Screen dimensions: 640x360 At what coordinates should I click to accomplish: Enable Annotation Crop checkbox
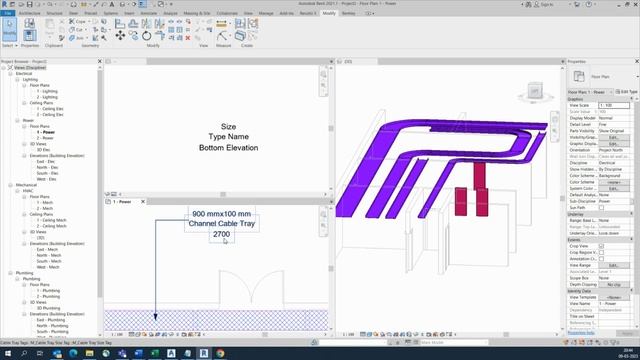pos(601,259)
